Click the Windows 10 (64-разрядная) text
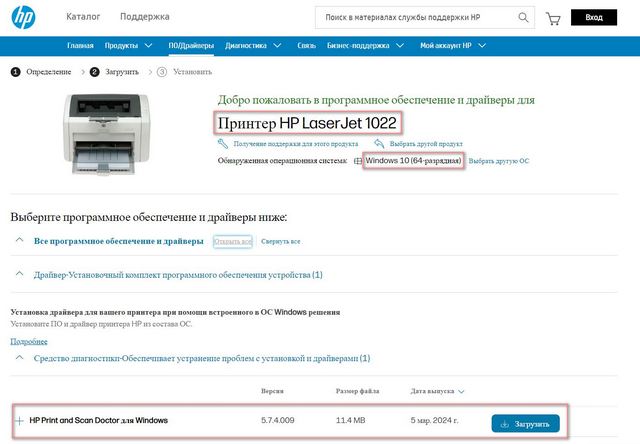This screenshot has height=444, width=640. [x=413, y=161]
